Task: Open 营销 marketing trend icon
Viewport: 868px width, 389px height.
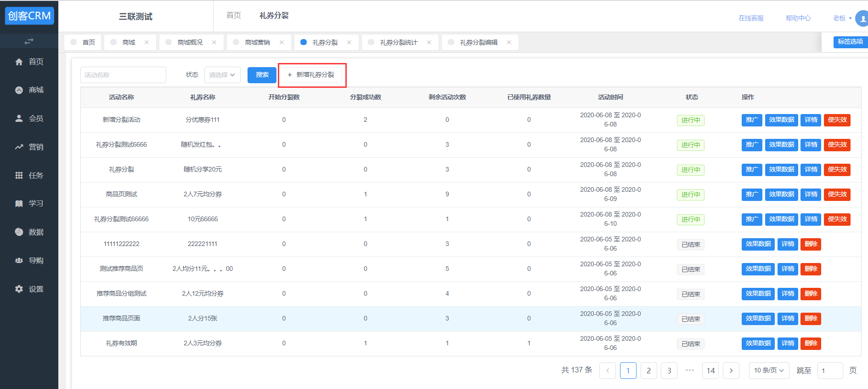Action: tap(19, 147)
